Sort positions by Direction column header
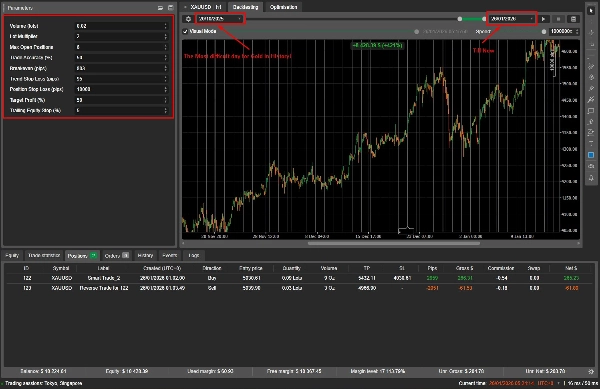The height and width of the screenshot is (389, 600). (212, 268)
